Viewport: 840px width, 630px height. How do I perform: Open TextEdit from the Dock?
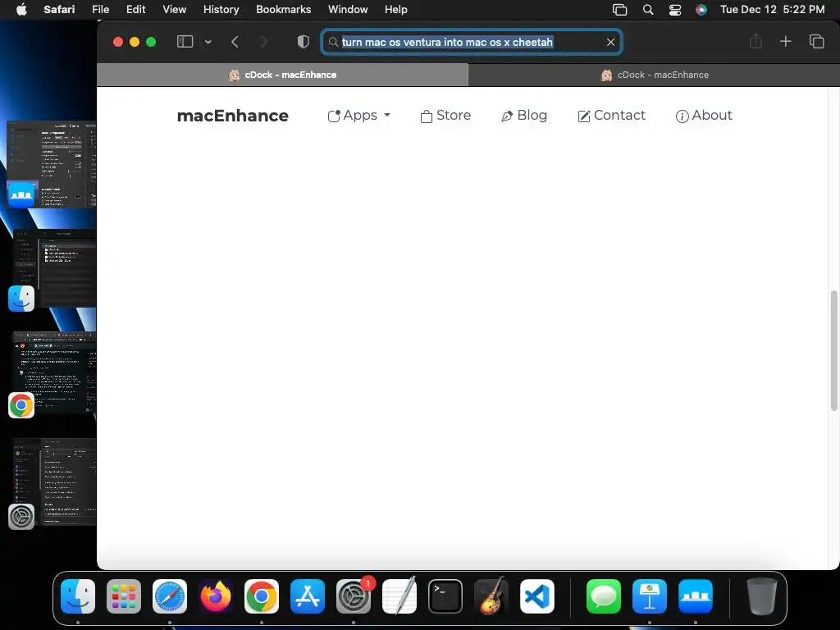pyautogui.click(x=399, y=596)
